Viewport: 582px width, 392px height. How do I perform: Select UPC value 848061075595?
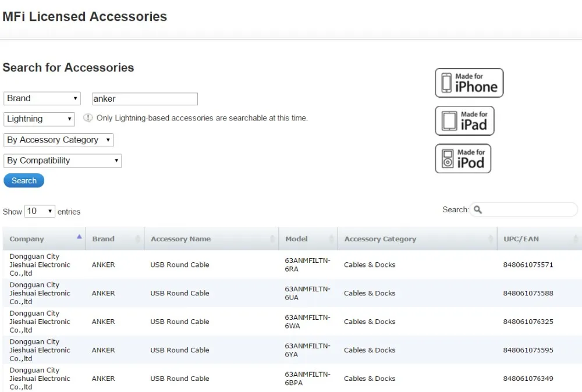click(x=528, y=350)
